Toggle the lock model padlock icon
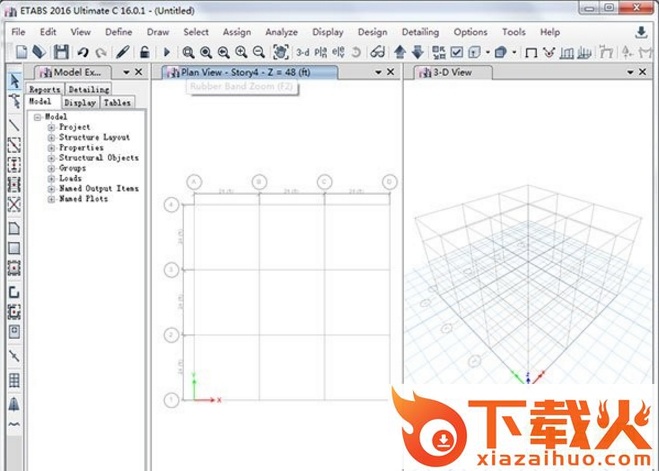659x471 pixels. pos(145,52)
